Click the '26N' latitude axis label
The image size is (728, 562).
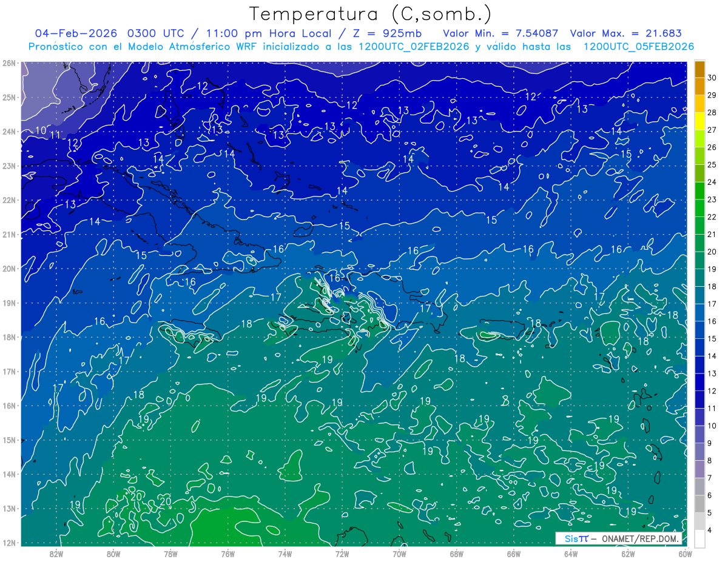point(9,63)
